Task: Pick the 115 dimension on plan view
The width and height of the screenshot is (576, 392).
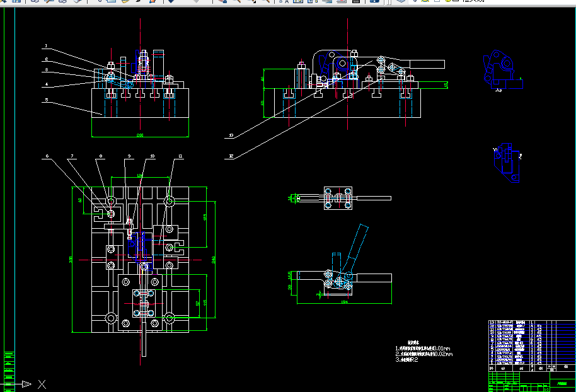Action: [x=205, y=303]
